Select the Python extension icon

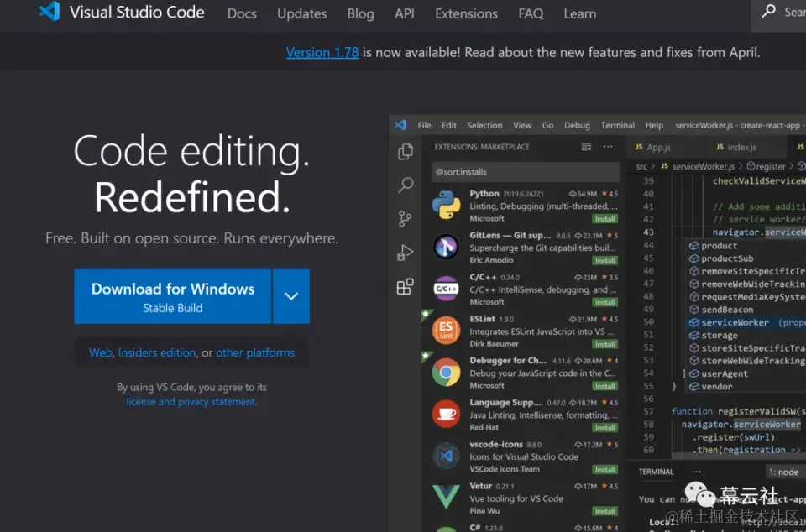pyautogui.click(x=446, y=205)
